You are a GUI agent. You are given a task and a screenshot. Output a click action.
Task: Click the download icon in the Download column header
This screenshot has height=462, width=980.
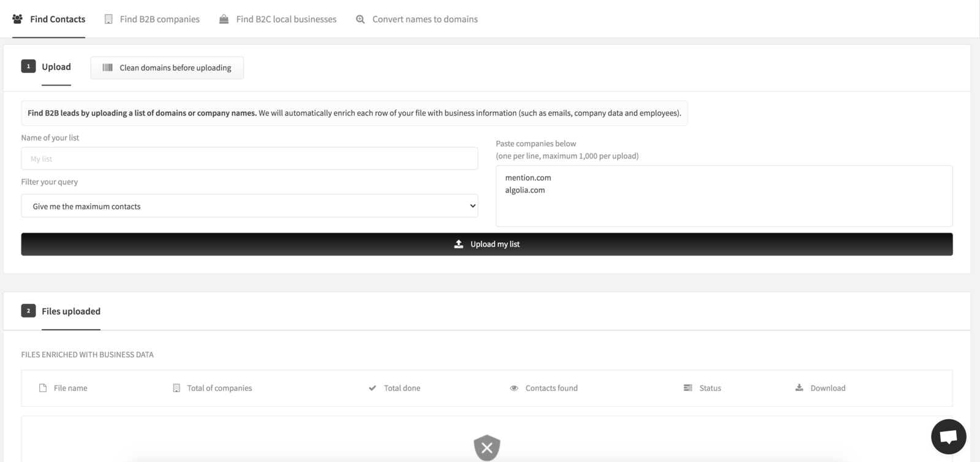(x=799, y=387)
